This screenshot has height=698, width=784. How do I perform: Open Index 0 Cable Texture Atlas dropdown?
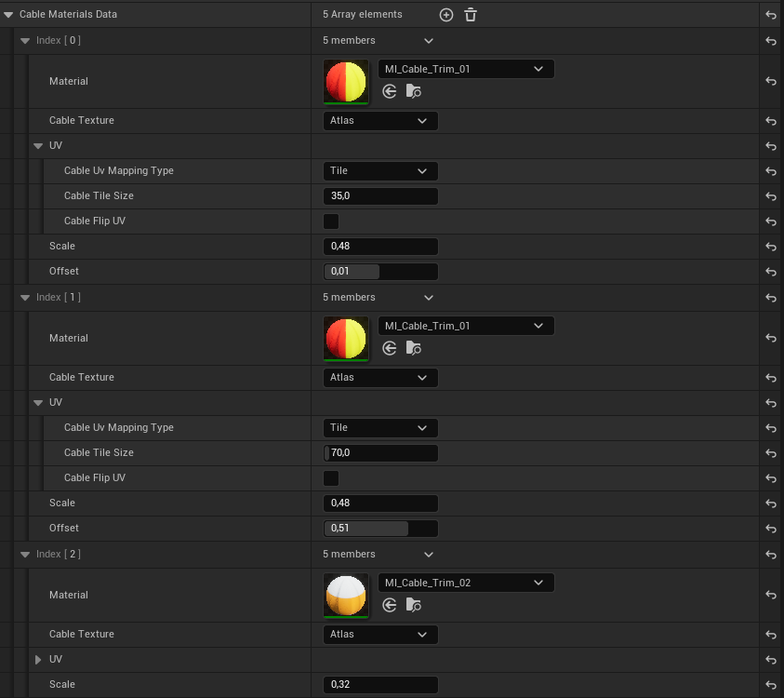tap(380, 121)
